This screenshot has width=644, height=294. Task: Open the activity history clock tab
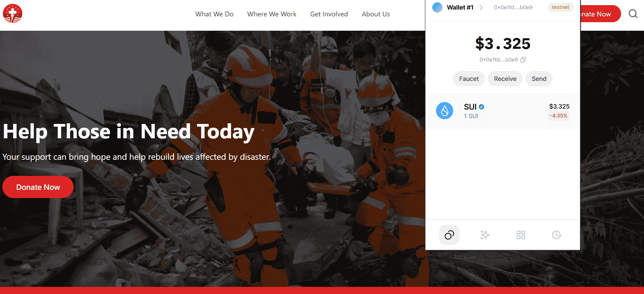point(556,235)
